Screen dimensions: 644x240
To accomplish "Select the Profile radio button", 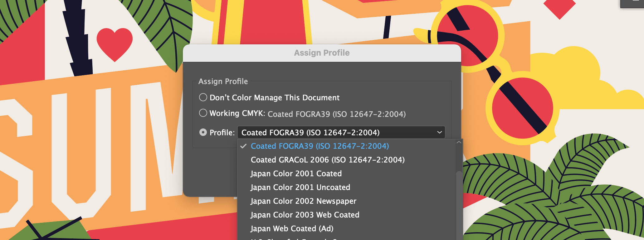I will (203, 132).
